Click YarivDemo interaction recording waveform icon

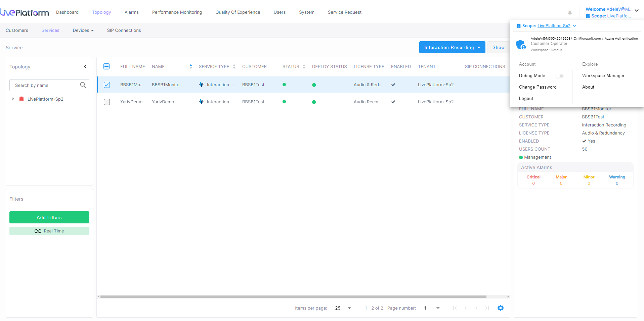(x=202, y=102)
